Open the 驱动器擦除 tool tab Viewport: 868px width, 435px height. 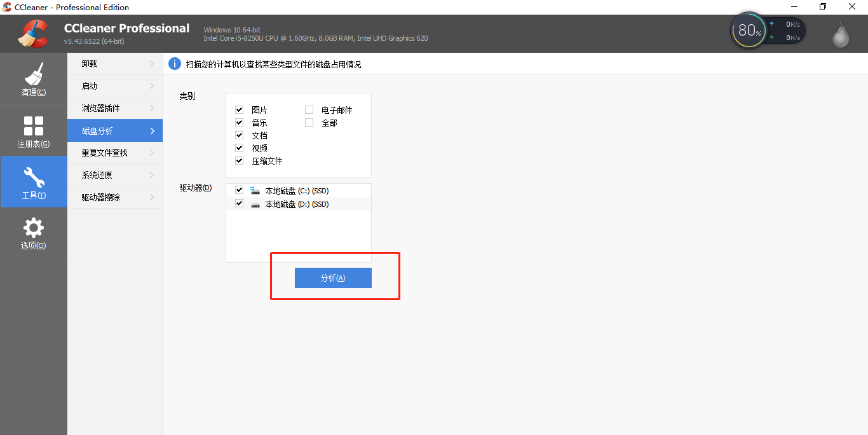[115, 197]
